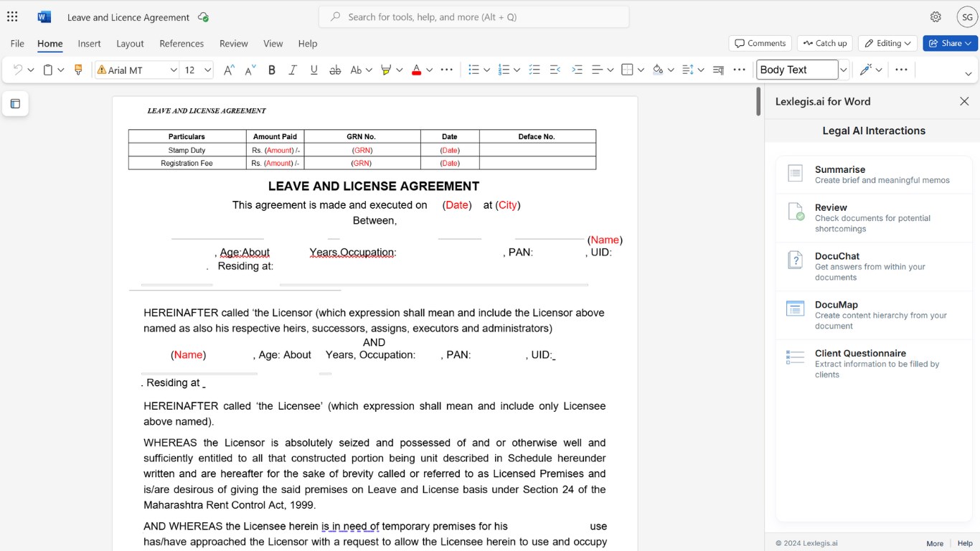The image size is (980, 551).
Task: Increase paragraph indent
Action: click(577, 70)
